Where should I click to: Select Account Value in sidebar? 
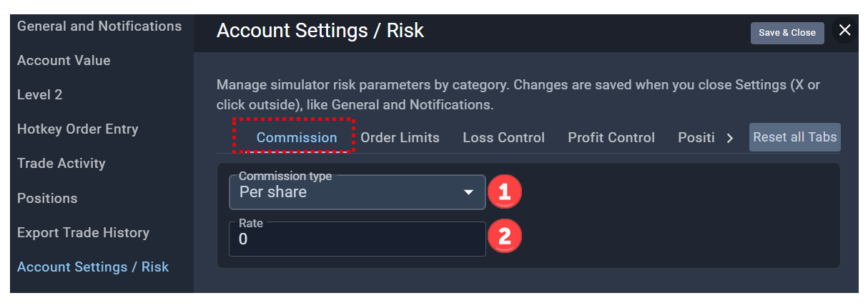64,61
